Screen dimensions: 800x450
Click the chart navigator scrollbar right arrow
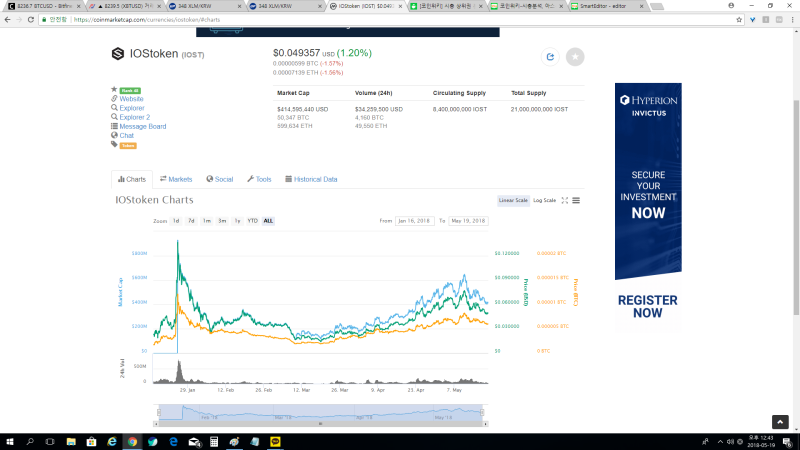[485, 424]
